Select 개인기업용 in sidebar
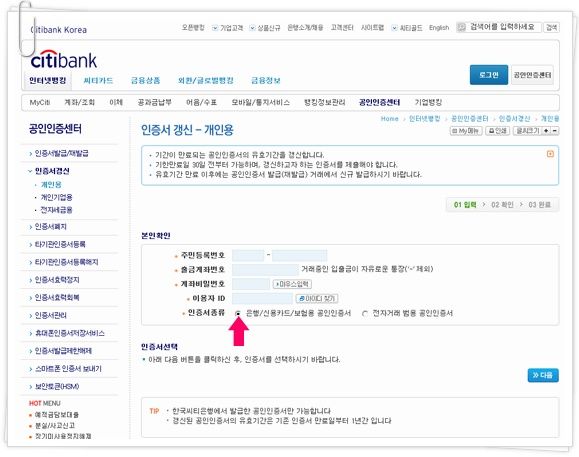The width and height of the screenshot is (579, 457). tap(56, 197)
